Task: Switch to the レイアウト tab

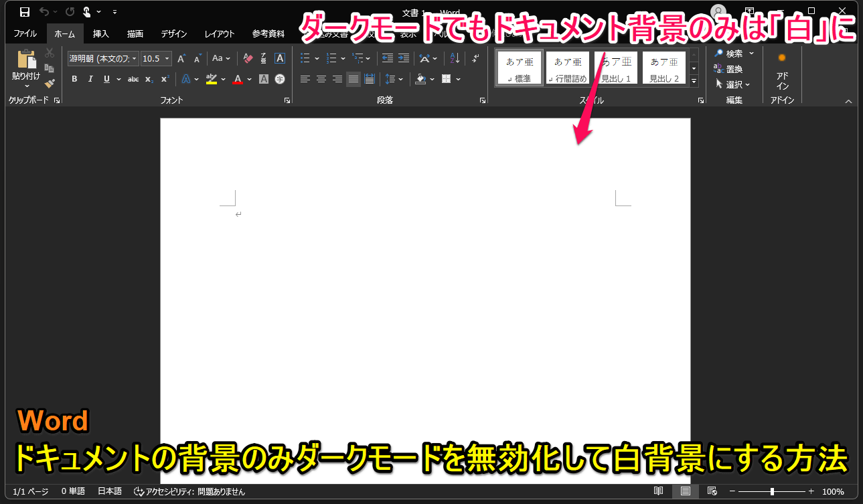Action: pos(220,33)
